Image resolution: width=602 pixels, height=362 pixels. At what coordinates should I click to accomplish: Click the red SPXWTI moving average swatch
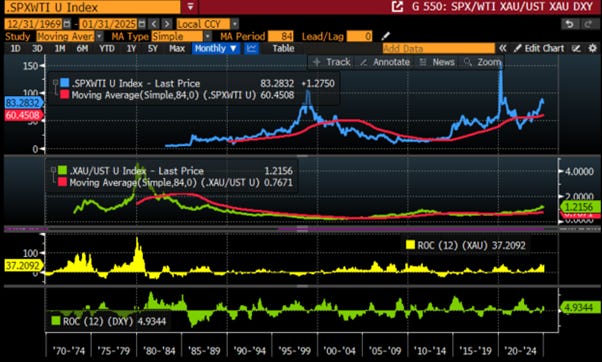[64, 94]
